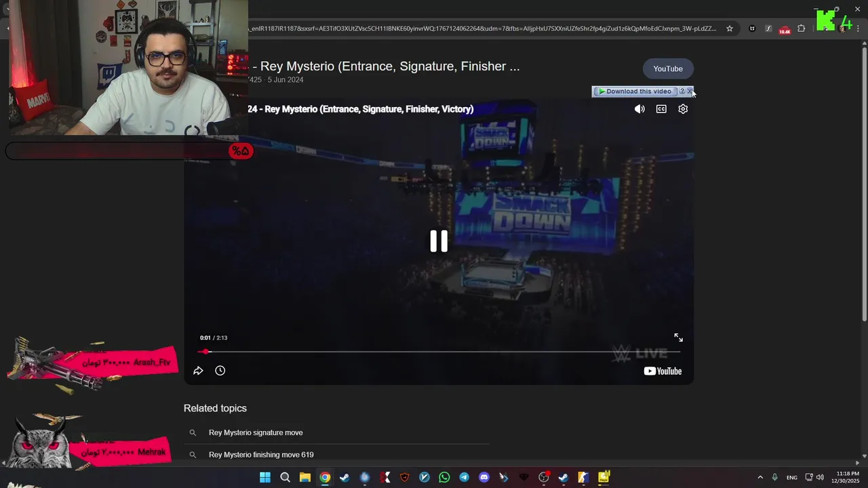
Task: Open the orange shield app in taskbar
Action: click(x=405, y=477)
